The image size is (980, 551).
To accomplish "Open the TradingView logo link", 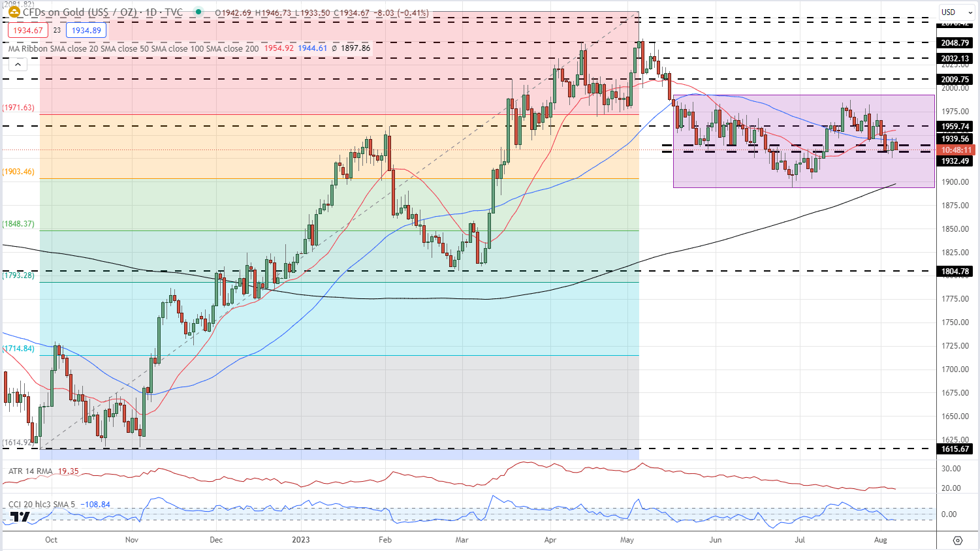I will [x=20, y=517].
